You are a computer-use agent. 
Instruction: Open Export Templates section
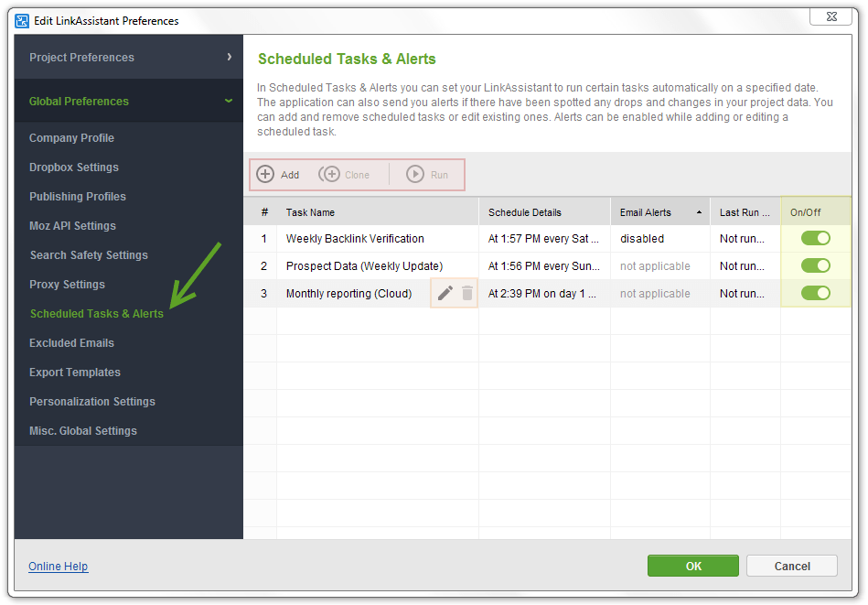[75, 373]
